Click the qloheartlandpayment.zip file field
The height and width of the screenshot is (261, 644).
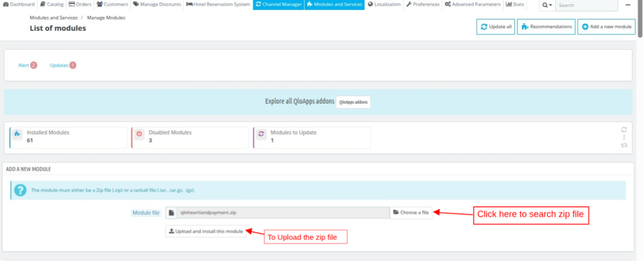[x=283, y=213]
